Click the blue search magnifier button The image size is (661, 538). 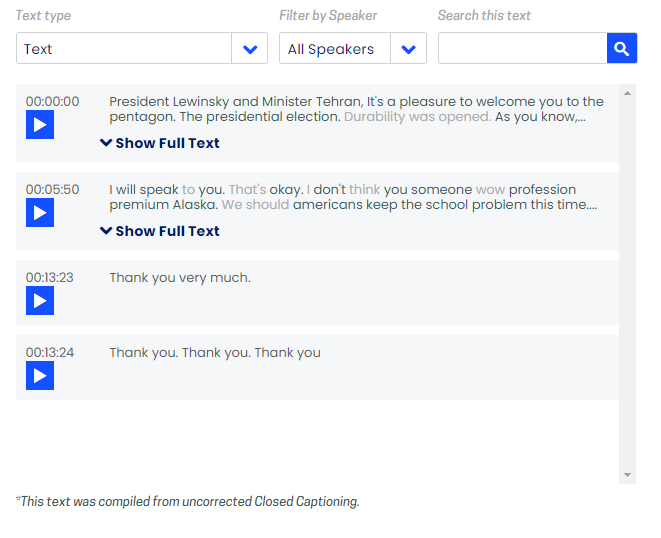point(622,48)
